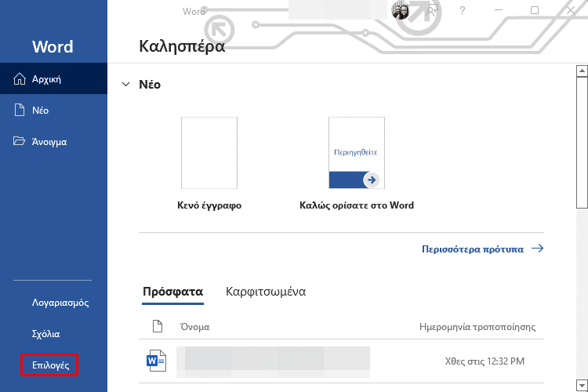Click the scrollbar down arrow
The width and height of the screenshot is (588, 392).
click(x=582, y=385)
